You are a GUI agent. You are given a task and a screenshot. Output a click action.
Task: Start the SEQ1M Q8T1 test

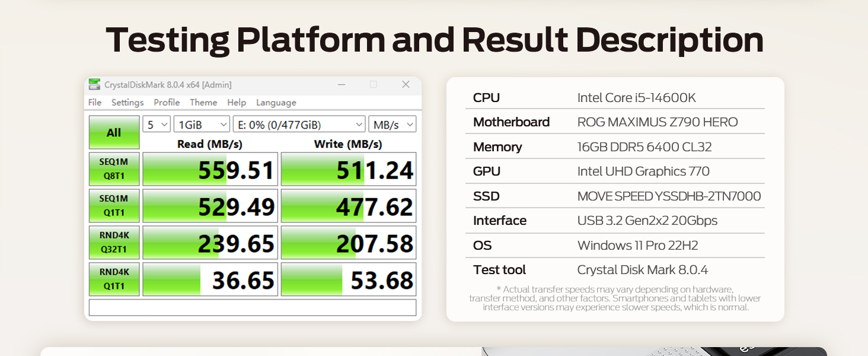(114, 169)
